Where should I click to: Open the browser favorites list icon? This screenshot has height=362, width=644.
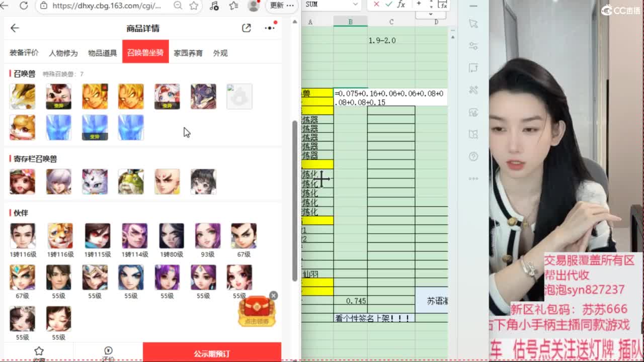[x=234, y=6]
